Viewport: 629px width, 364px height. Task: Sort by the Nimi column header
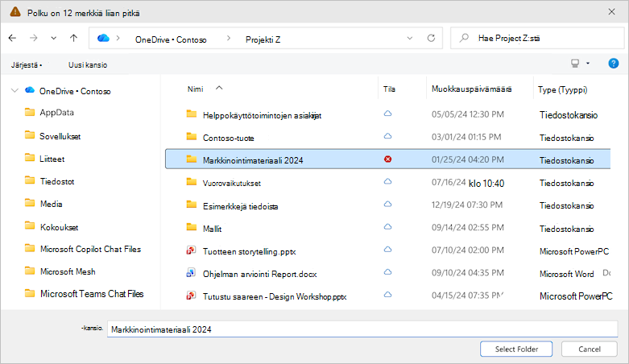coord(196,89)
